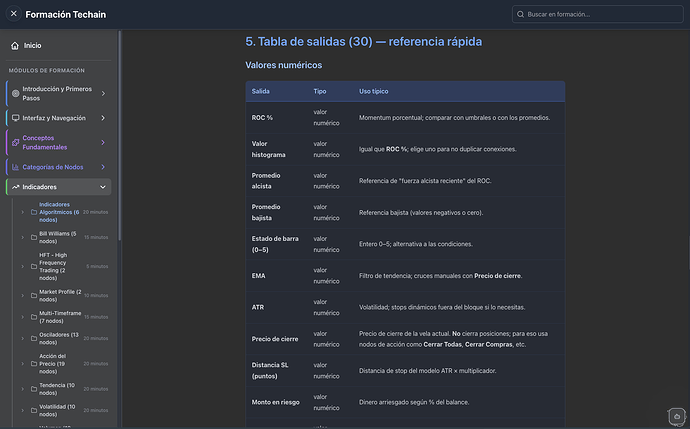
Task: Open Market Profile (2 nodos)
Action: pyautogui.click(x=60, y=296)
